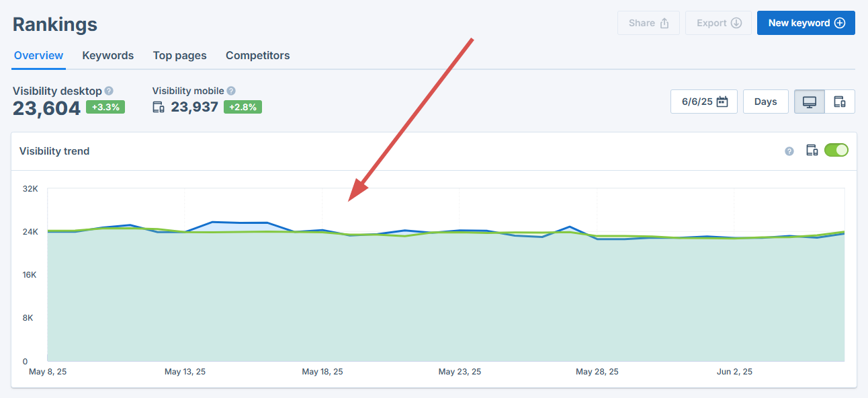868x398 pixels.
Task: Open the Days interval dropdown
Action: point(765,101)
